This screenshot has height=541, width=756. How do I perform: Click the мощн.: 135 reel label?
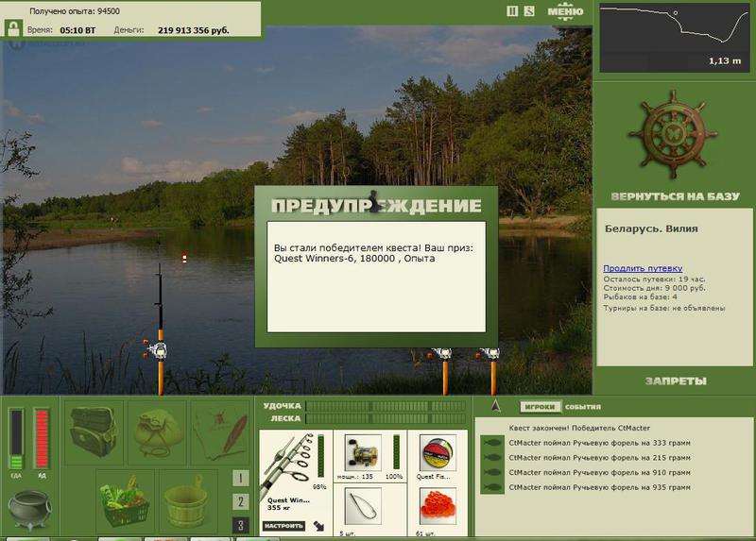coord(355,477)
